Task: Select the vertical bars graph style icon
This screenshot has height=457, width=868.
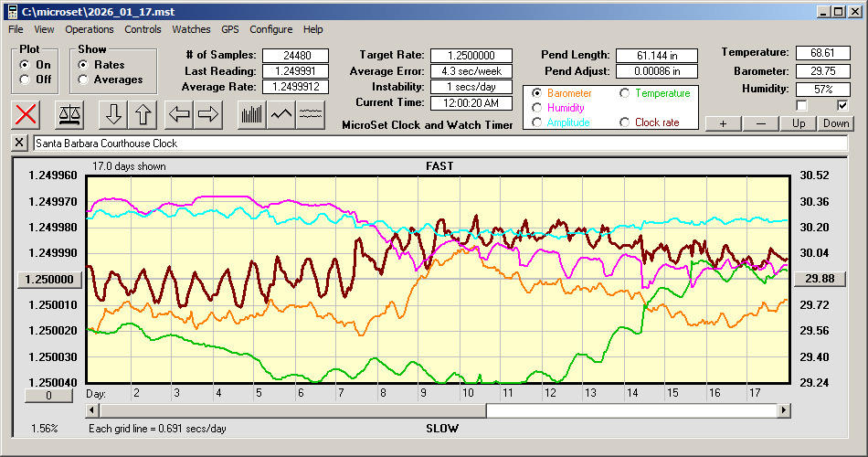Action: click(x=251, y=114)
